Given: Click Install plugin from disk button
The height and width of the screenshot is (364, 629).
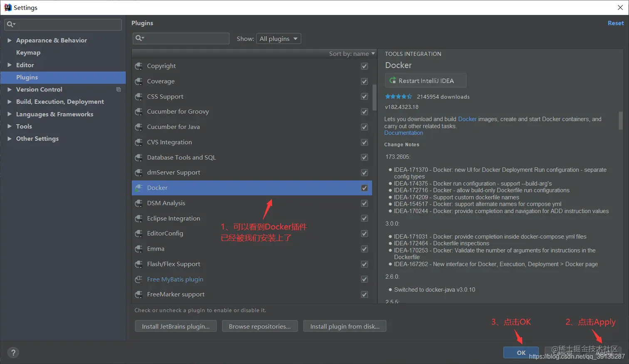Looking at the screenshot, I should point(345,326).
